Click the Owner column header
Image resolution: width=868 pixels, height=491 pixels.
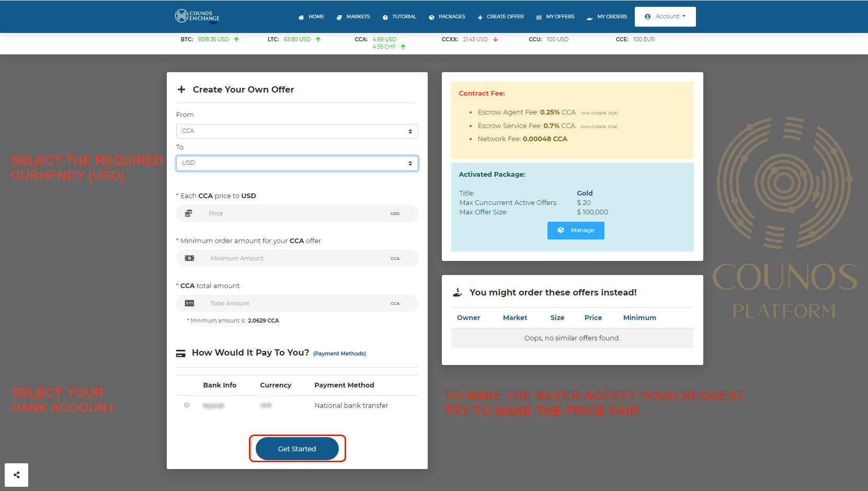(x=469, y=318)
